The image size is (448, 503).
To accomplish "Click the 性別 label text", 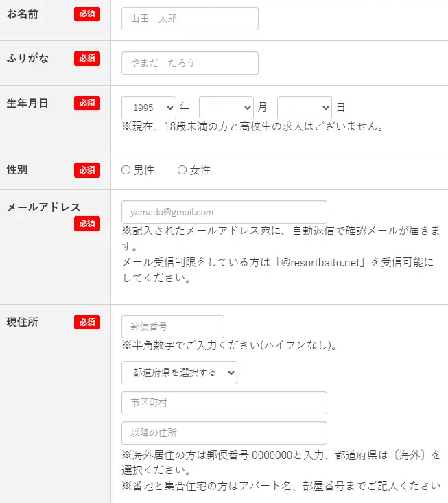I will tap(17, 169).
